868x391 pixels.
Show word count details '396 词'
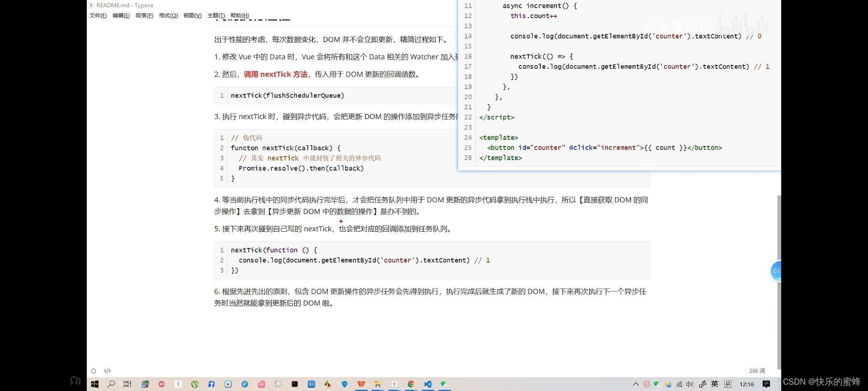coord(757,371)
